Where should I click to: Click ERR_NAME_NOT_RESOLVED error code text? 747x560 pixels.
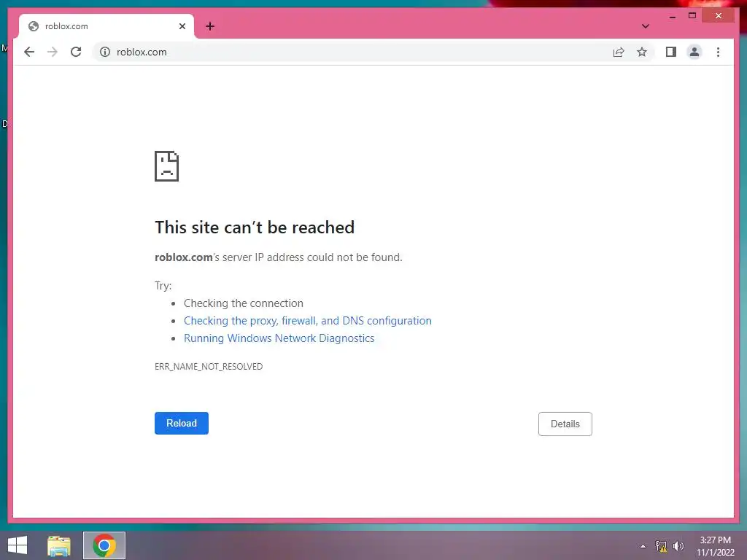point(209,366)
